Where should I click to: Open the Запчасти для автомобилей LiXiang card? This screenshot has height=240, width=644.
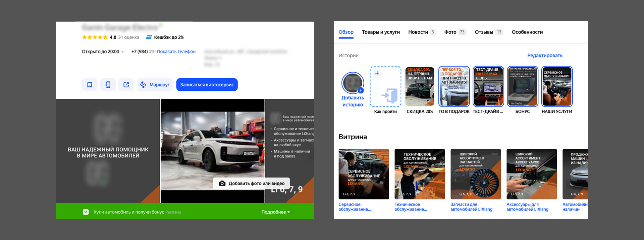pyautogui.click(x=476, y=174)
